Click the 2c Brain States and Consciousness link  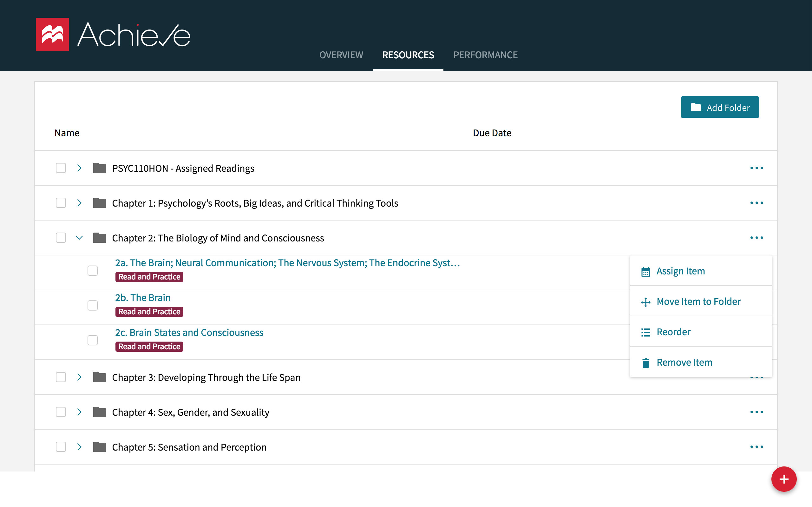tap(189, 332)
